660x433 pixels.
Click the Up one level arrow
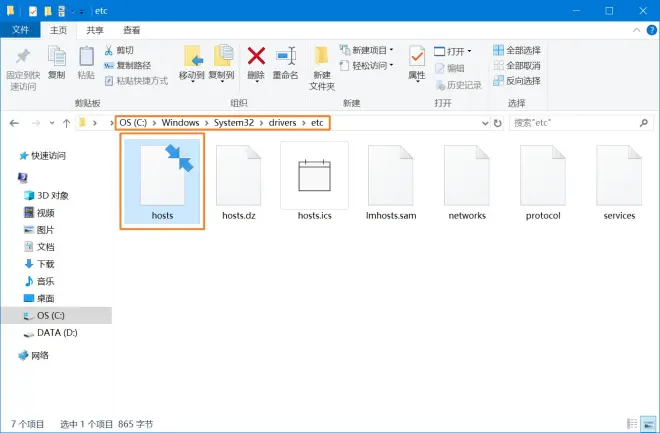click(x=66, y=123)
